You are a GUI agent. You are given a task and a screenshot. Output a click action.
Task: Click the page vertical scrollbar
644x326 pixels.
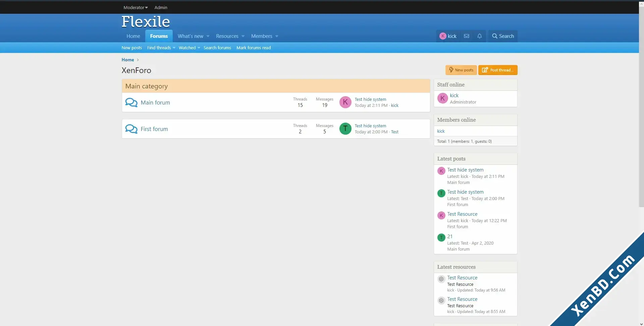(641, 107)
